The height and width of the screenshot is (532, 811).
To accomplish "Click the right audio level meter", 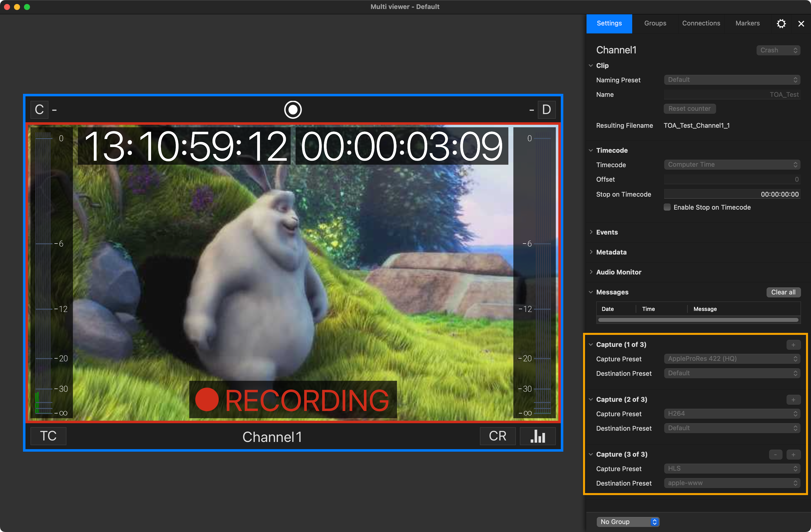I will click(535, 272).
